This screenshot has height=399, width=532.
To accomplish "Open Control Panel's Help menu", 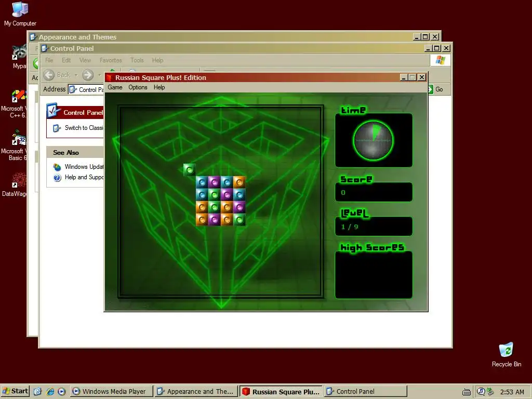I will pos(157,60).
